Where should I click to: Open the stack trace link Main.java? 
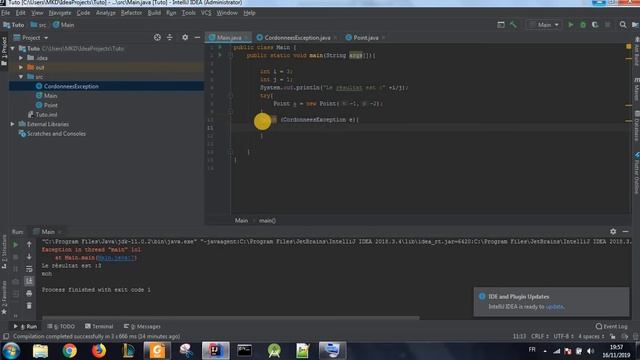point(116,258)
